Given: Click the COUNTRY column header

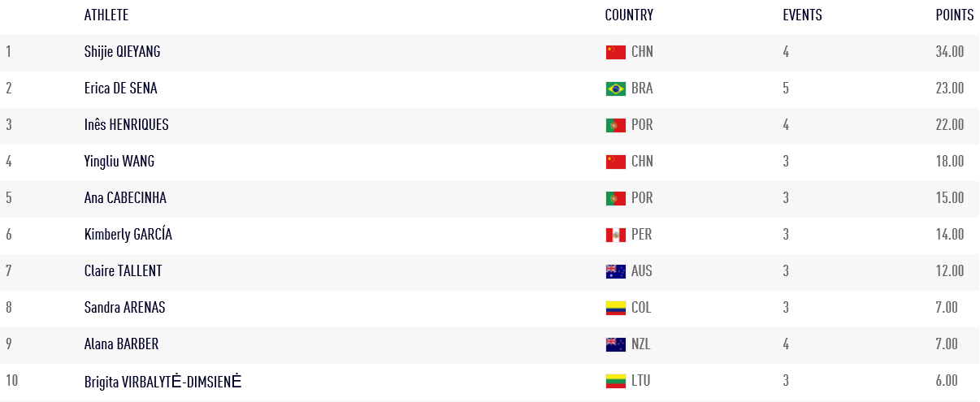Looking at the screenshot, I should click(629, 15).
